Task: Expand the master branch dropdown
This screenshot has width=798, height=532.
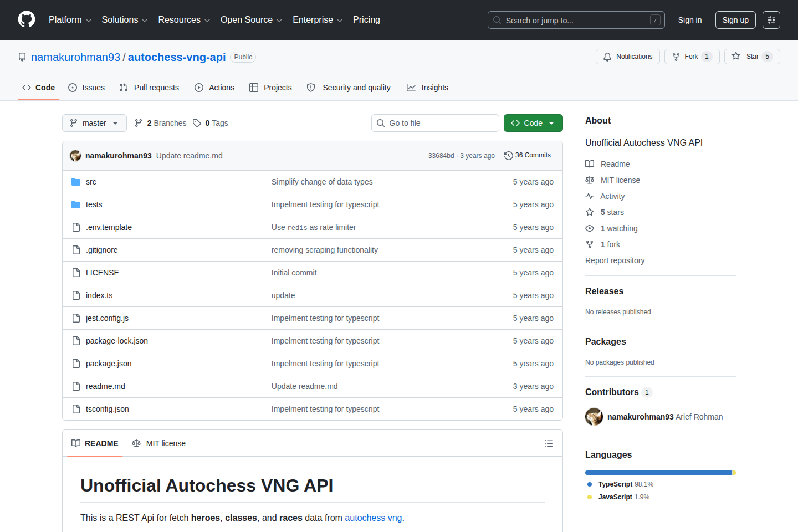Action: point(94,122)
